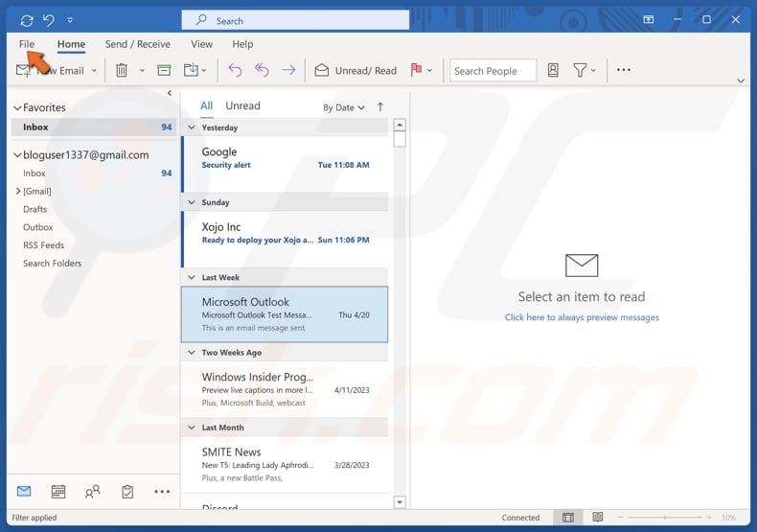
Task: Click the Reply arrow icon
Action: pyautogui.click(x=235, y=71)
